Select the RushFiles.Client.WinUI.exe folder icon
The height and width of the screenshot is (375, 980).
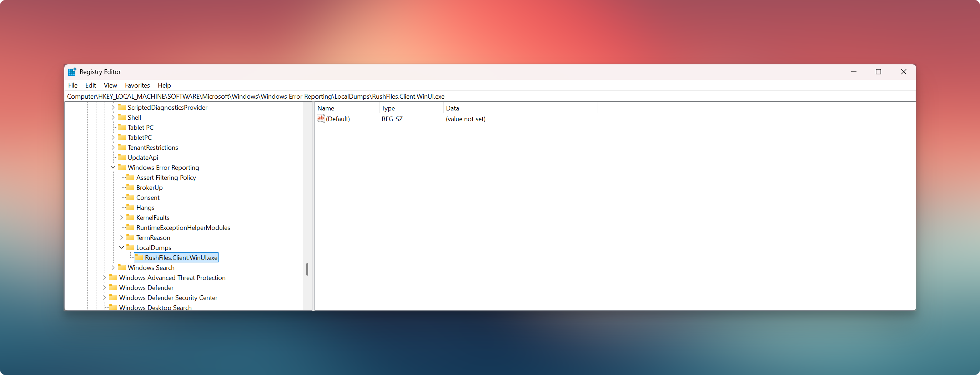(139, 257)
